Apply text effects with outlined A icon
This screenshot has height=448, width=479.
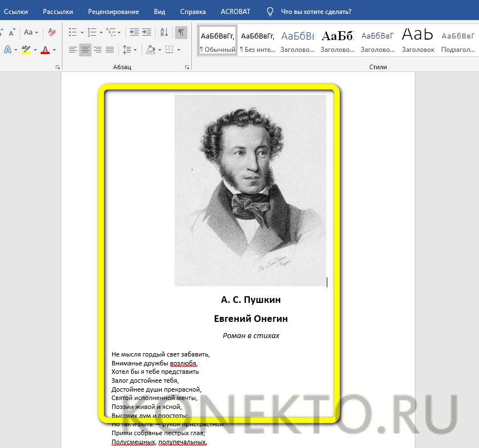[x=8, y=50]
